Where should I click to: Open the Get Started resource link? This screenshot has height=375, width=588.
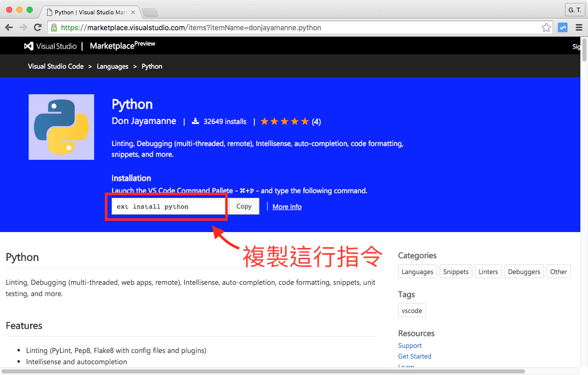(x=415, y=356)
